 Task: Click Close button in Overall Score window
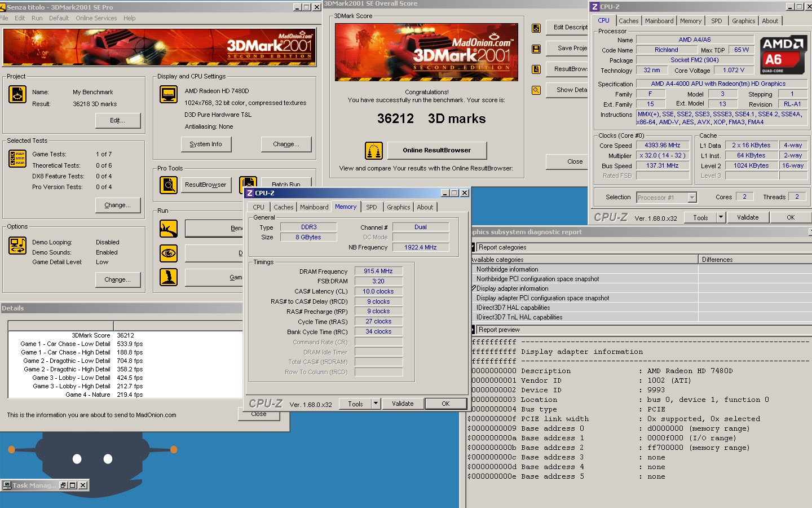pos(567,161)
